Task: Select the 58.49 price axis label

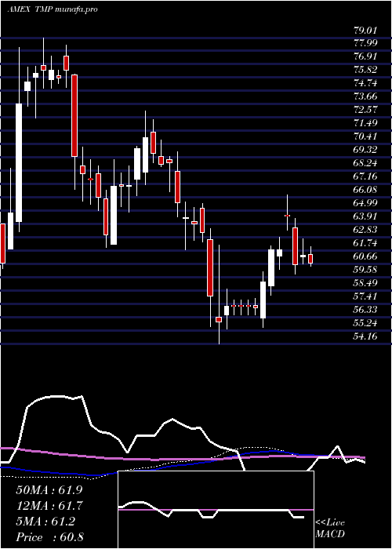Action: tap(365, 282)
